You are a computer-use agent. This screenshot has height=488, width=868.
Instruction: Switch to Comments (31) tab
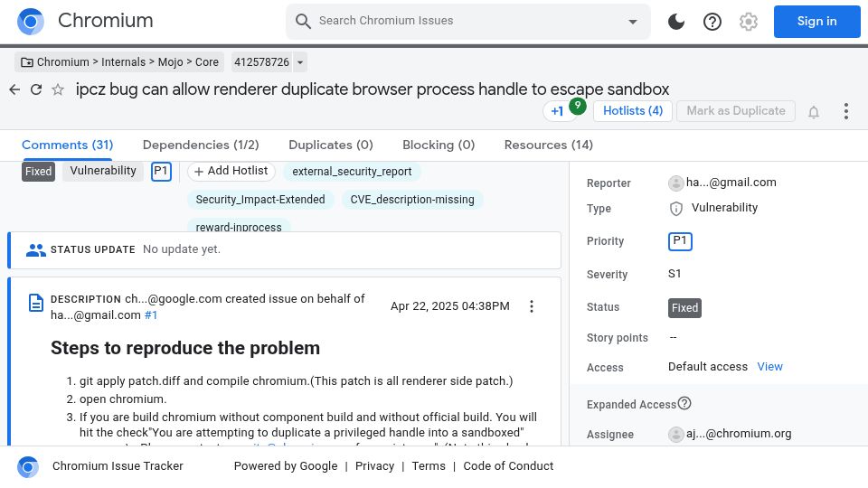click(x=68, y=145)
